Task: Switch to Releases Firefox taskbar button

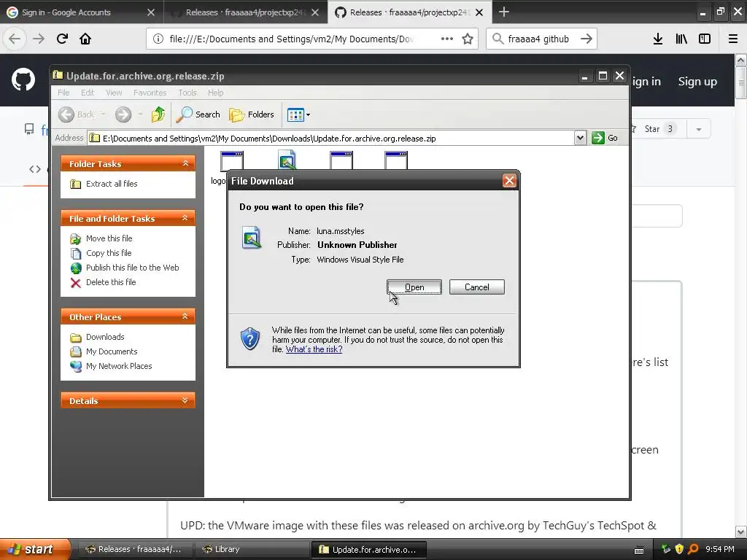Action: [x=135, y=549]
